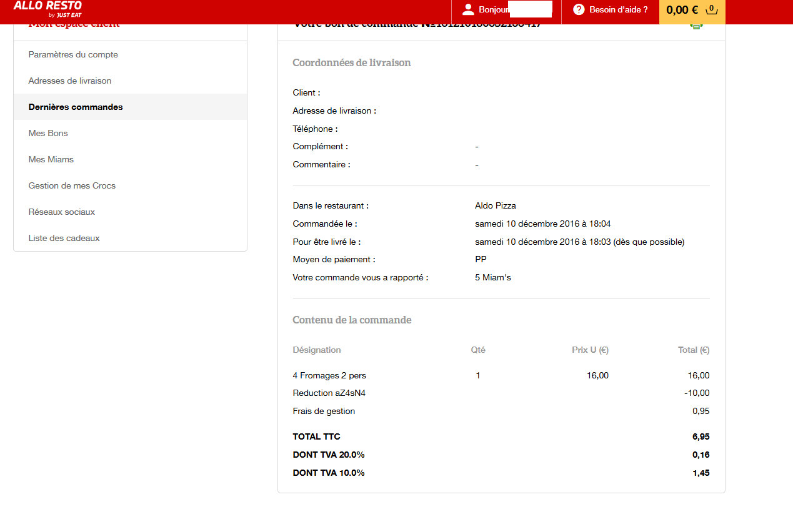Screen dimensions: 793x532
Task: Open Liste des cadeaux
Action: click(x=64, y=239)
